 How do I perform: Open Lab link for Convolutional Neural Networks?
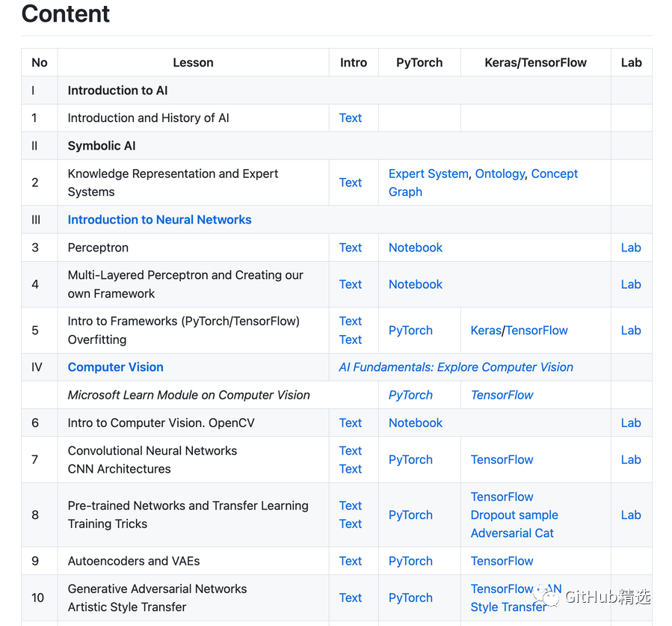pos(631,460)
